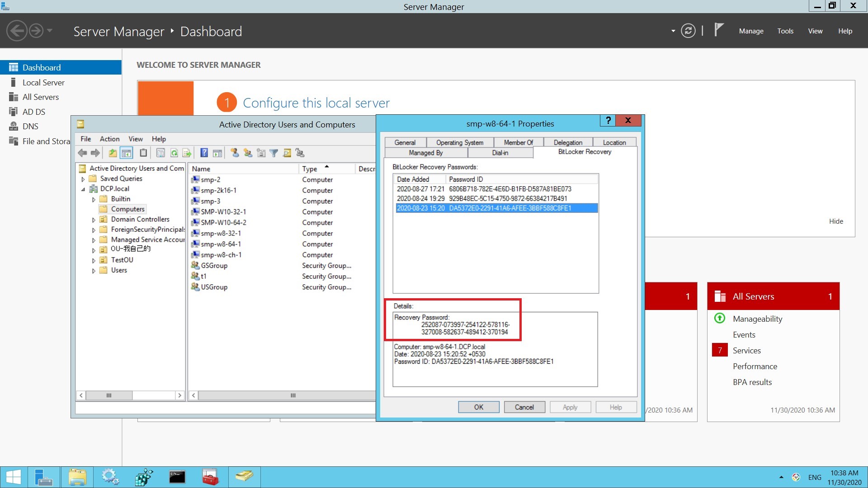Screen dimensions: 868x488
Task: Click the Windows Start button
Action: [x=14, y=477]
